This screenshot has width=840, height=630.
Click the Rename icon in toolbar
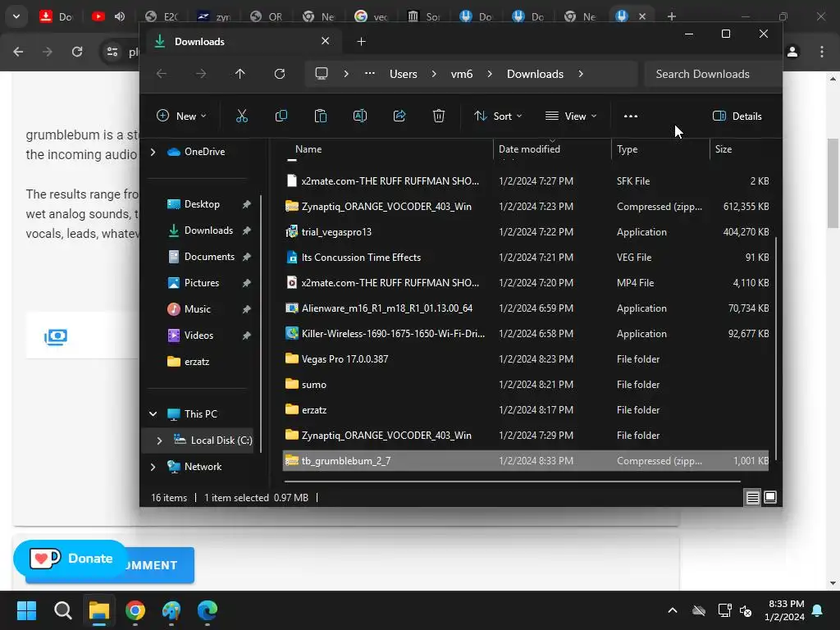pyautogui.click(x=360, y=116)
